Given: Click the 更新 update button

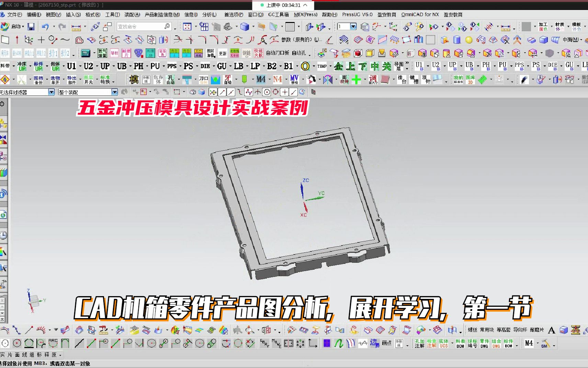Looking at the screenshot, I should point(222,53).
